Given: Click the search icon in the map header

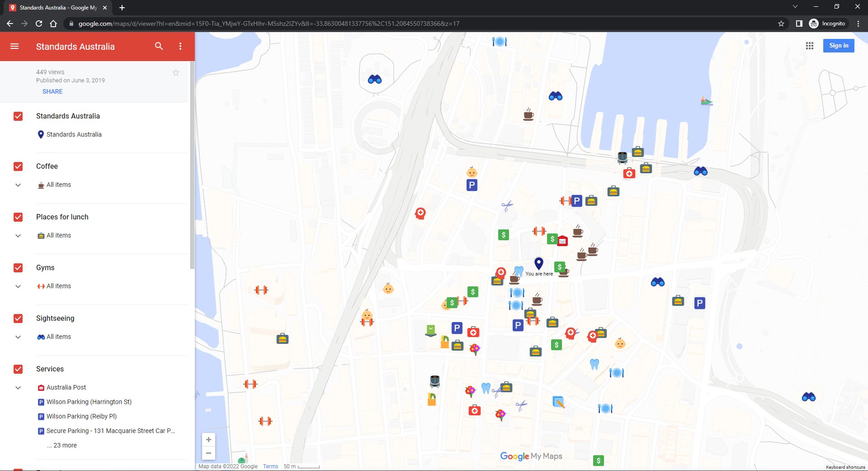Looking at the screenshot, I should click(159, 46).
